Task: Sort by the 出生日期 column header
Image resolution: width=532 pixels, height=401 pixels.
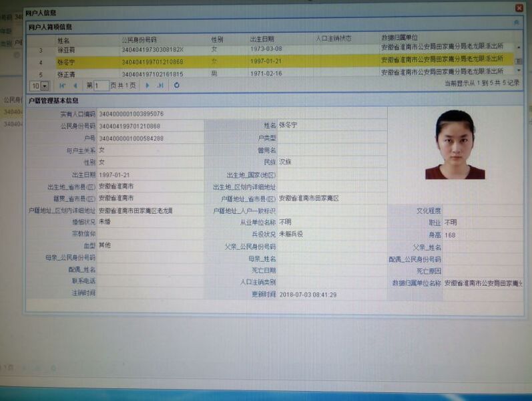Action: pyautogui.click(x=262, y=39)
